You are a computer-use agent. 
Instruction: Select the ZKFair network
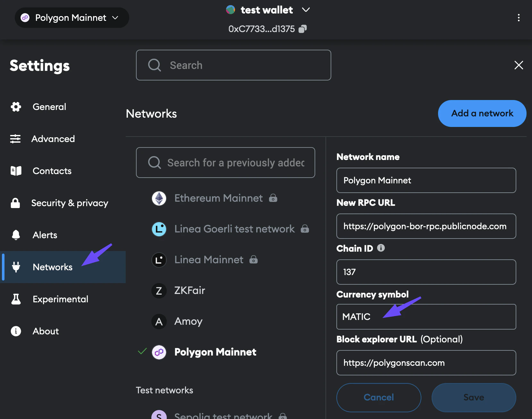coord(190,290)
